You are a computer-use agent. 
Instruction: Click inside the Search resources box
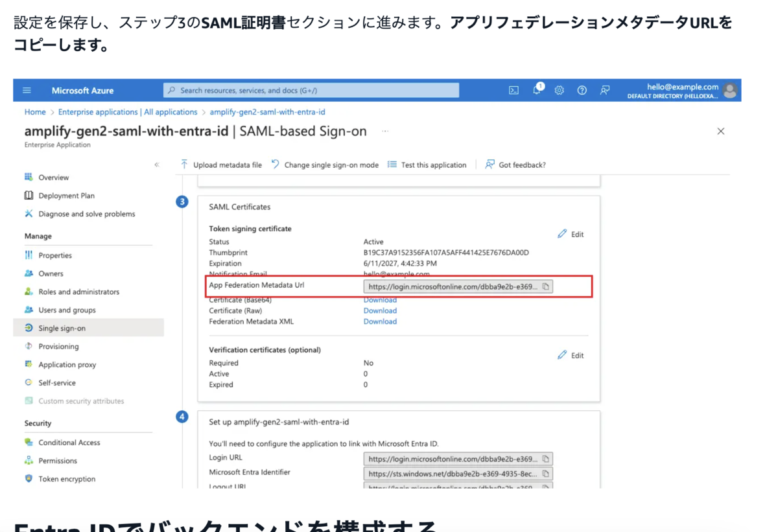[x=311, y=91]
